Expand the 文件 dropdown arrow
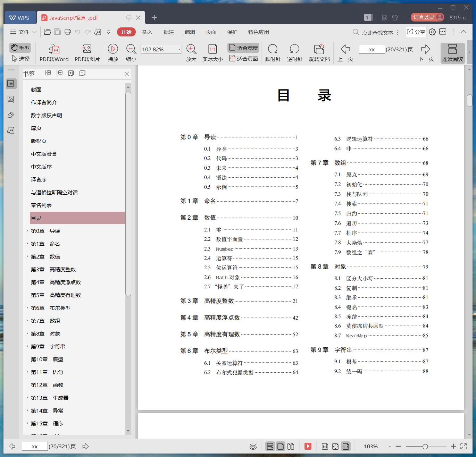The image size is (476, 457). (34, 32)
